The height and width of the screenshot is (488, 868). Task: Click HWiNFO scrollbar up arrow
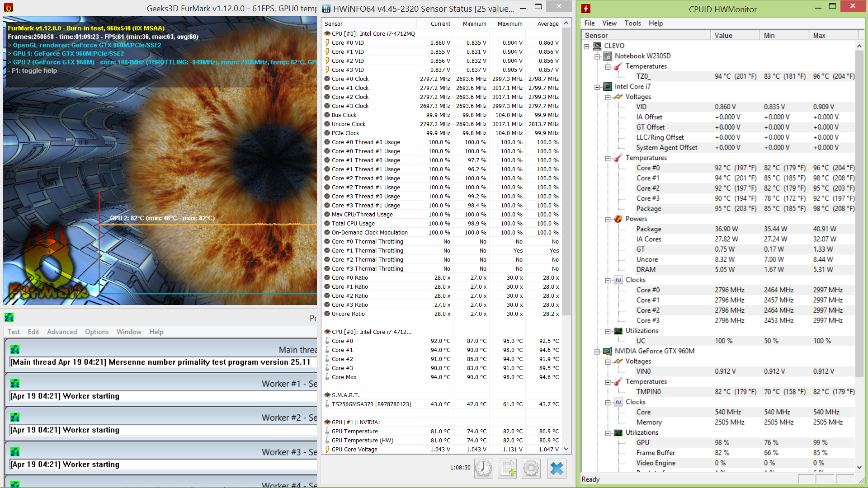point(566,23)
